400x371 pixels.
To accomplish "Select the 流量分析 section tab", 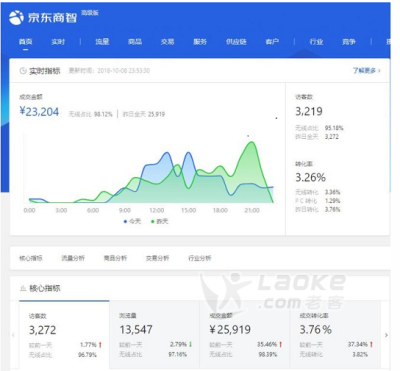I will (x=73, y=258).
